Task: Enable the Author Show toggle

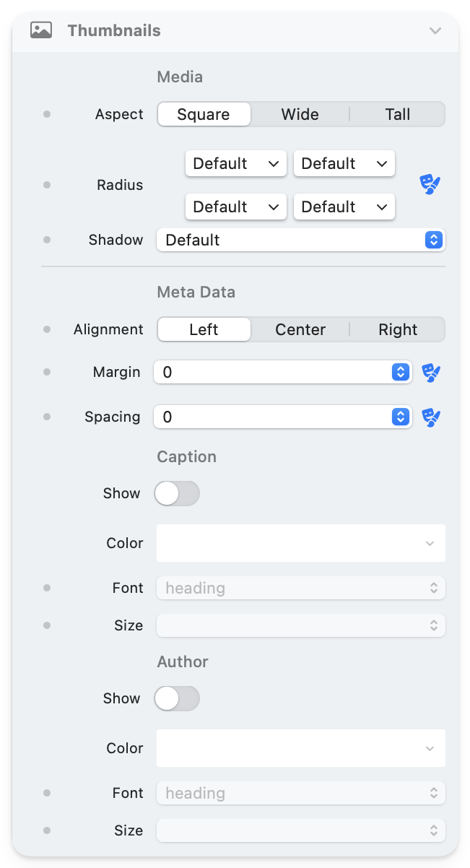Action: tap(177, 699)
